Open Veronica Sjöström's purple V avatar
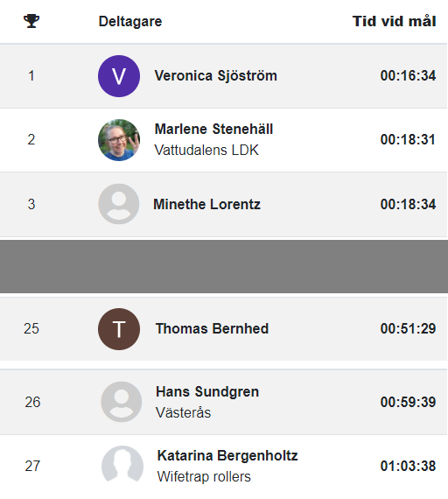The width and height of the screenshot is (448, 499). point(119,76)
